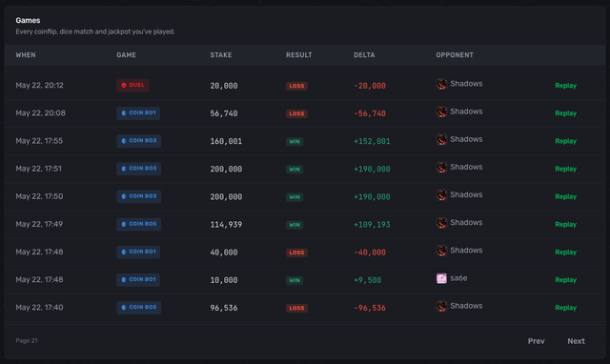The height and width of the screenshot is (364, 610).
Task: Click LOSS badge in 20:08 row
Action: tap(296, 114)
